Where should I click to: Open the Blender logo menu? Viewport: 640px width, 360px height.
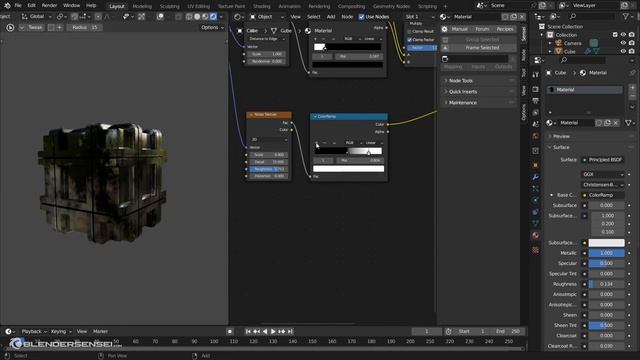pos(7,6)
